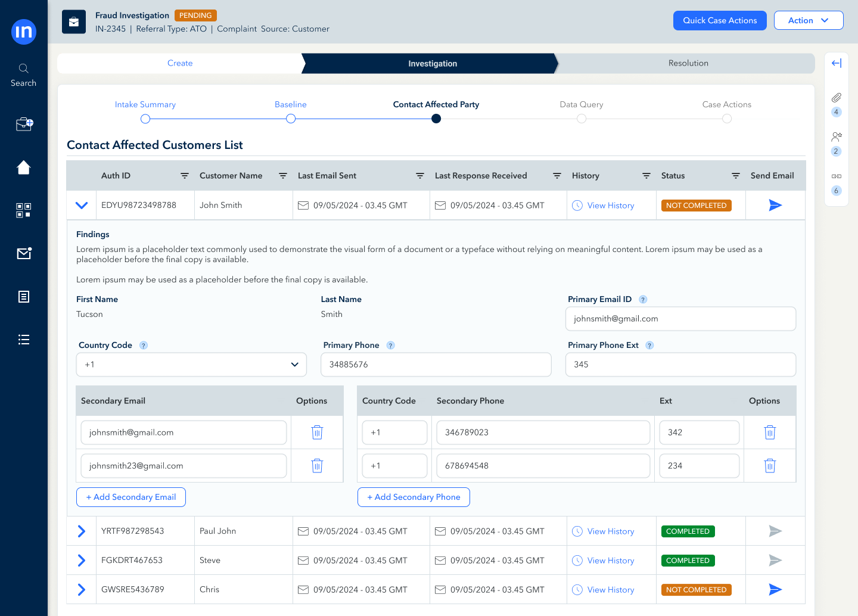
Task: Delete secondary email johnsmith23@gmail.com
Action: point(317,466)
